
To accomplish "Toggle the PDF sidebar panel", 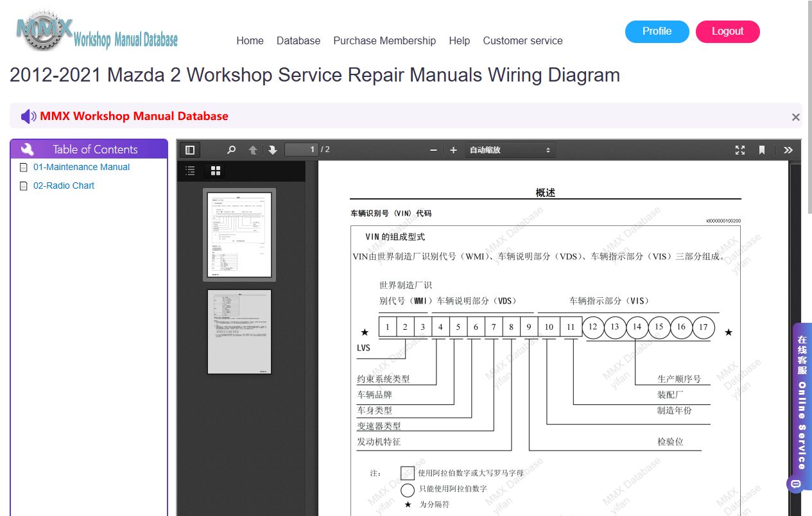I will pyautogui.click(x=190, y=150).
